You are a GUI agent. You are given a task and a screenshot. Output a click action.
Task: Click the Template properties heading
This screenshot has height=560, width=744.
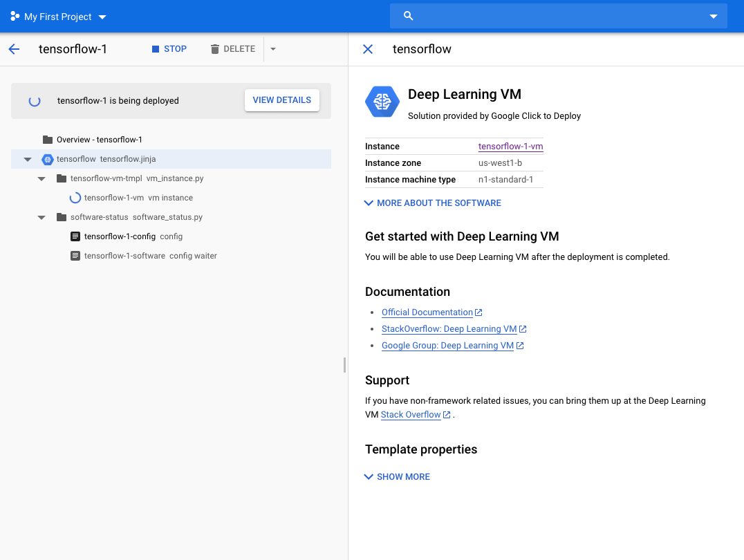pyautogui.click(x=421, y=449)
